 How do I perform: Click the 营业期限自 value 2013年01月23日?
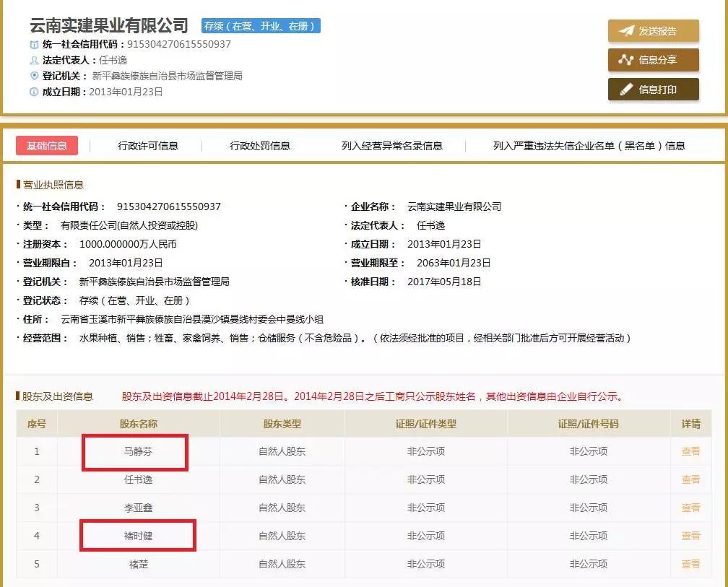point(126,263)
